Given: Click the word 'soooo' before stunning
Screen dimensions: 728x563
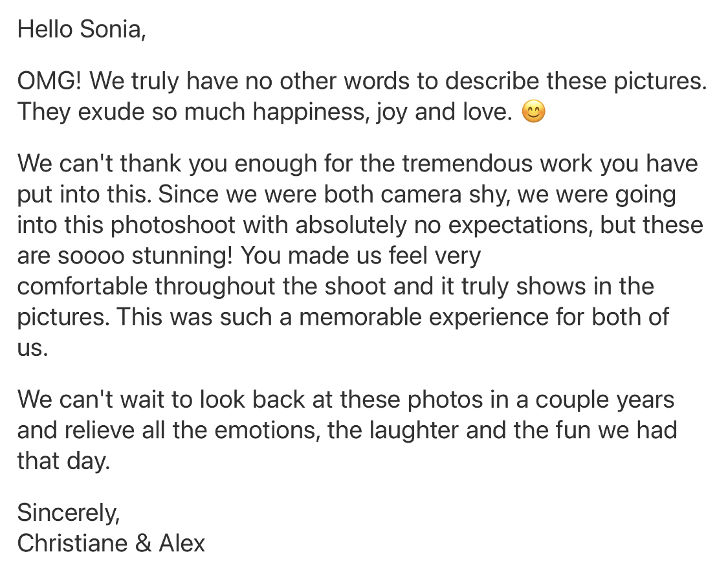Looking at the screenshot, I should pos(91,256).
